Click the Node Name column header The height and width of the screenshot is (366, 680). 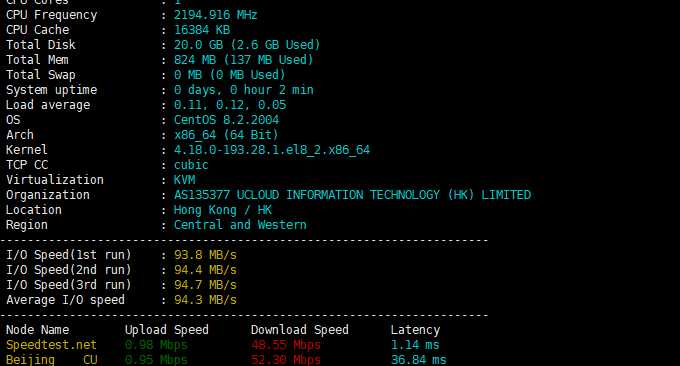(37, 330)
